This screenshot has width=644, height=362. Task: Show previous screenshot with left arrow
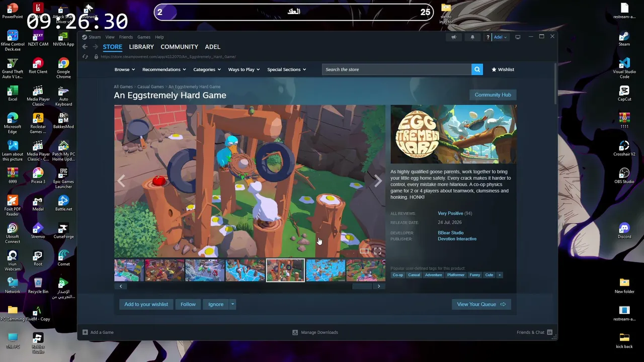click(121, 181)
